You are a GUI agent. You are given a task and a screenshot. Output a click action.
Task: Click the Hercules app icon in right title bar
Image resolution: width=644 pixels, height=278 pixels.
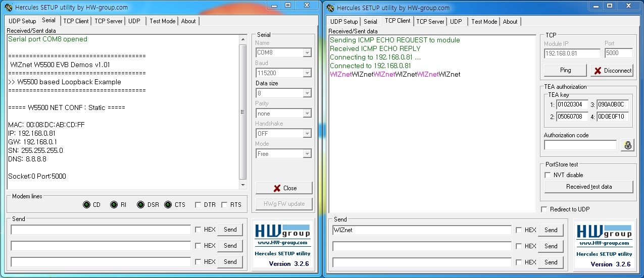(x=330, y=8)
